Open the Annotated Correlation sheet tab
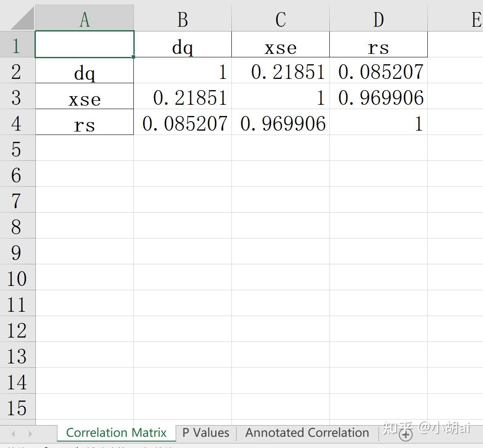Screen dimensions: 483x448 coord(307,433)
